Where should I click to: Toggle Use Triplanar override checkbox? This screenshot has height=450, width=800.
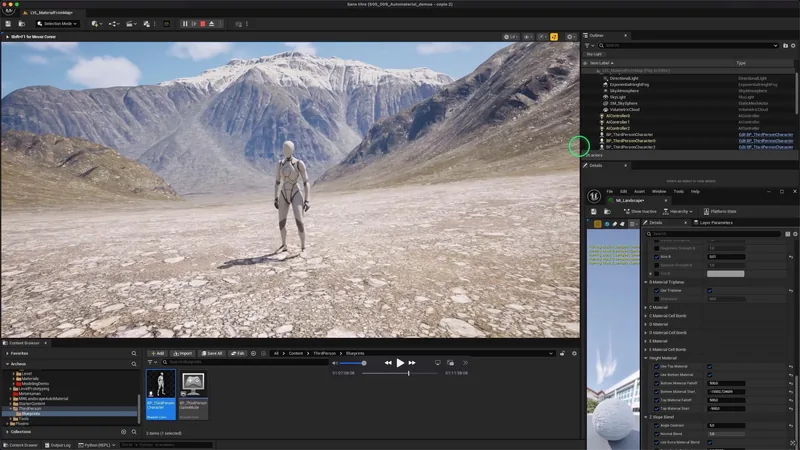(x=657, y=290)
